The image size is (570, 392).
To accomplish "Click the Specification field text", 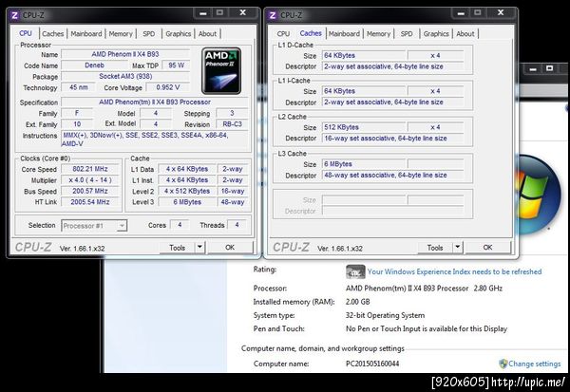I will pos(155,103).
